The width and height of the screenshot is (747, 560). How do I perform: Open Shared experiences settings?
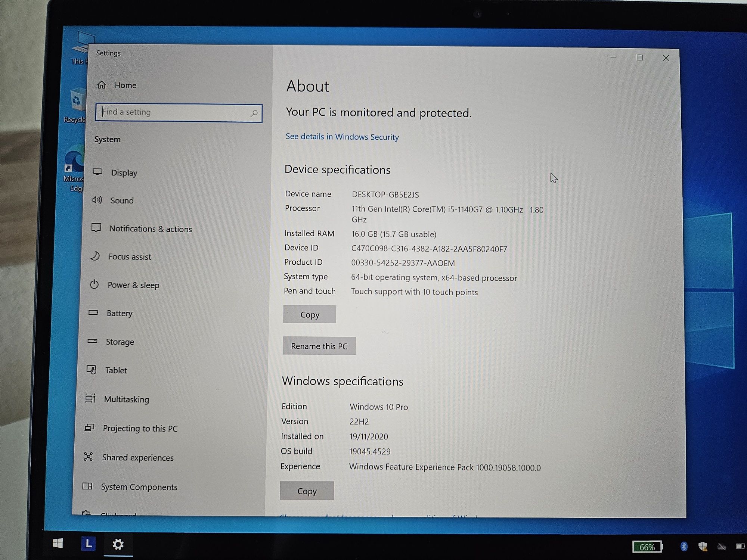click(128, 457)
